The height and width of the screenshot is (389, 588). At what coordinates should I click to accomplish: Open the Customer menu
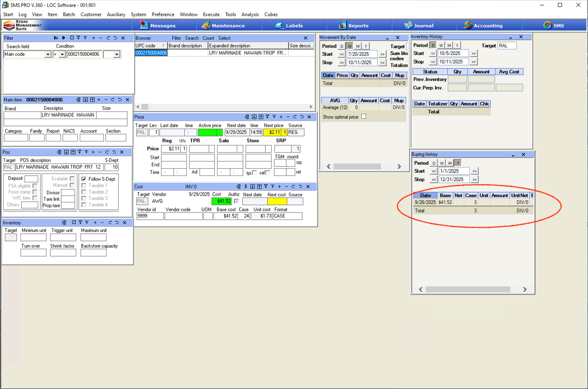click(91, 14)
